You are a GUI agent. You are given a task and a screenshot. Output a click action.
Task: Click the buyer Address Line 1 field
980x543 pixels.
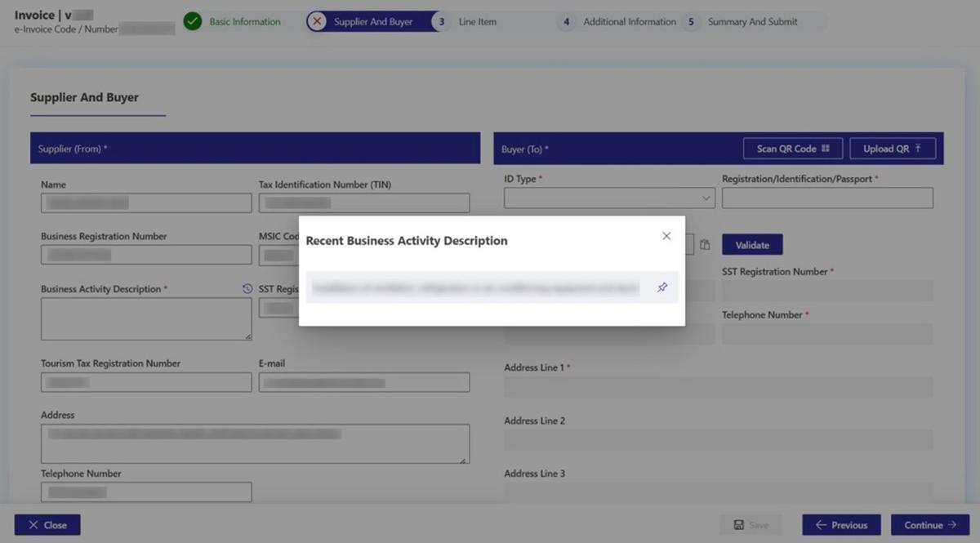tap(719, 387)
